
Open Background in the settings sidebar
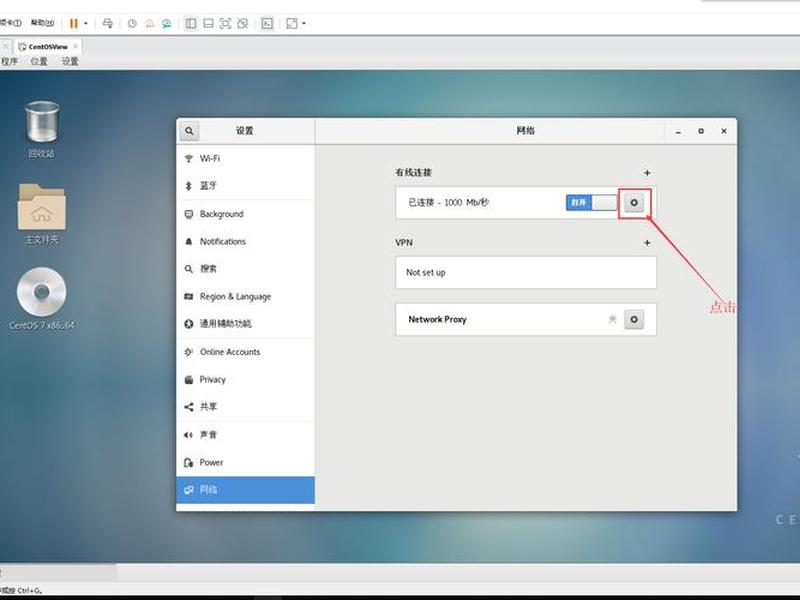click(245, 214)
